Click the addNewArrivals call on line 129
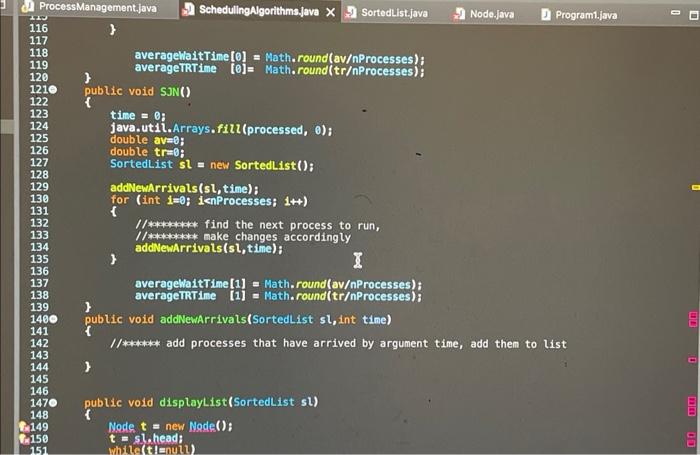700x455 pixels. [x=184, y=188]
